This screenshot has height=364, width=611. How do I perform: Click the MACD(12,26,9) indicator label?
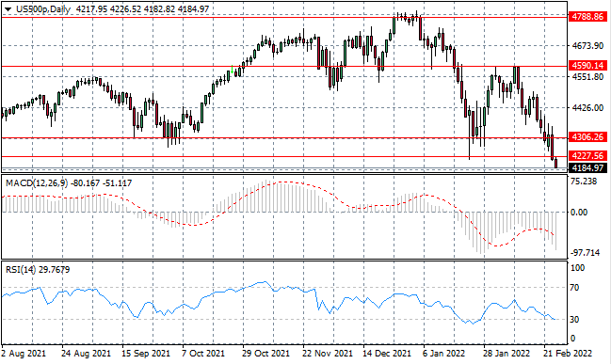coord(36,183)
